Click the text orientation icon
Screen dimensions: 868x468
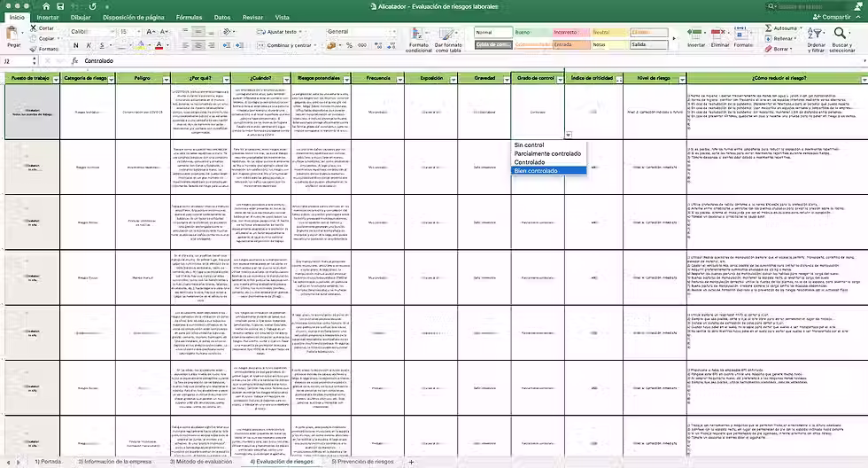click(x=227, y=32)
